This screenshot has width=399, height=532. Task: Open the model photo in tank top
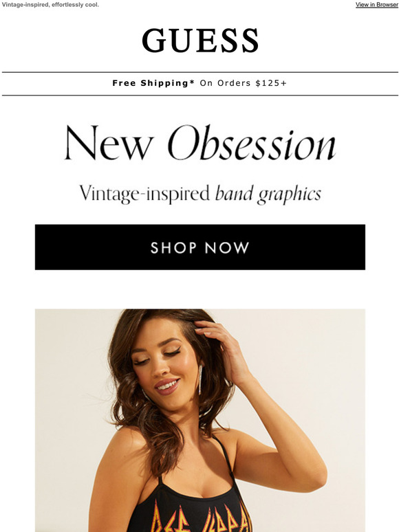200,421
